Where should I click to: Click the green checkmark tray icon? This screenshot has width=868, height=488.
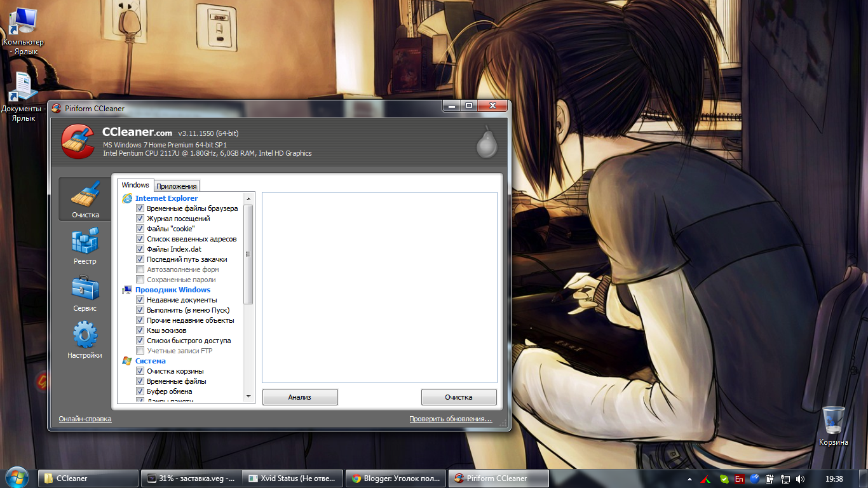(x=724, y=478)
